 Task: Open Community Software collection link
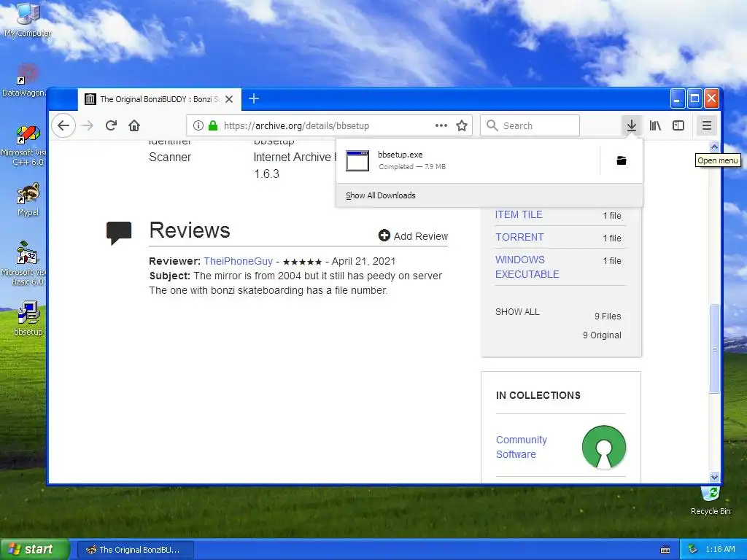pyautogui.click(x=521, y=447)
